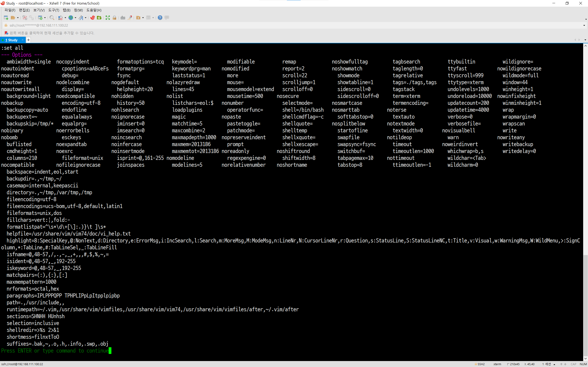Open the address bar history dropdown
Viewport: 588px width, 367px height.
[x=584, y=25]
